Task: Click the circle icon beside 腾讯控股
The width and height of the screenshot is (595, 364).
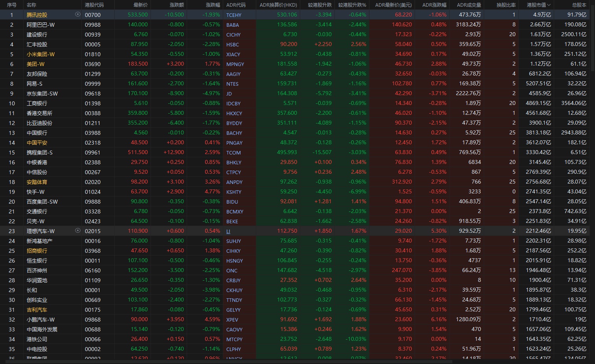Action: (77, 15)
